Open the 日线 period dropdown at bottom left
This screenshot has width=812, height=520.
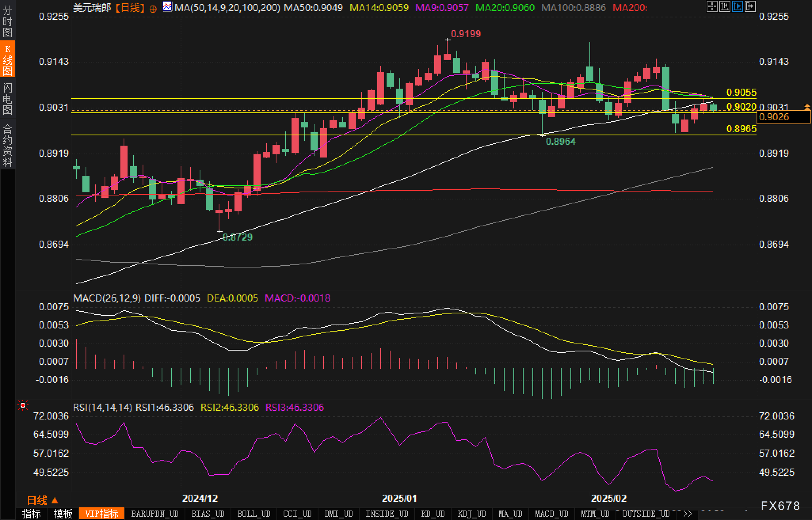[x=42, y=500]
